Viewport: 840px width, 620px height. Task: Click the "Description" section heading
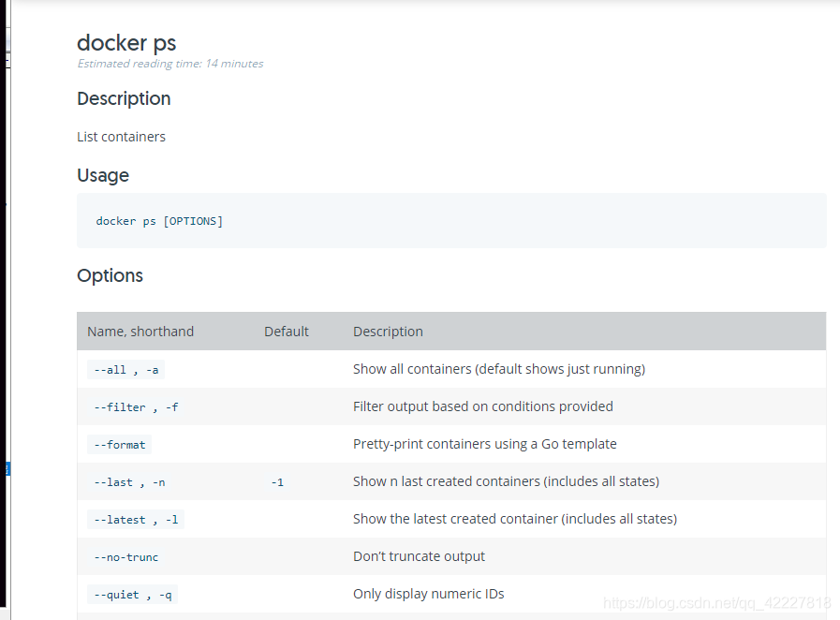[124, 98]
